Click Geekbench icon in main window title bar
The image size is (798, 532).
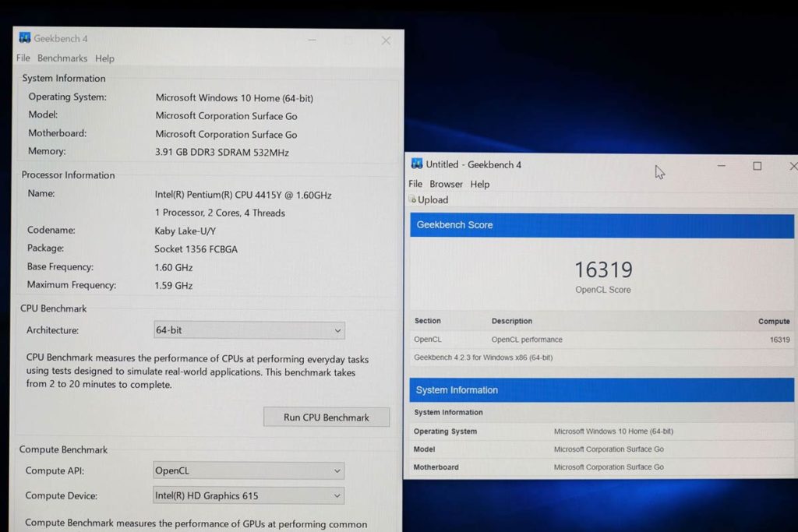pyautogui.click(x=24, y=37)
